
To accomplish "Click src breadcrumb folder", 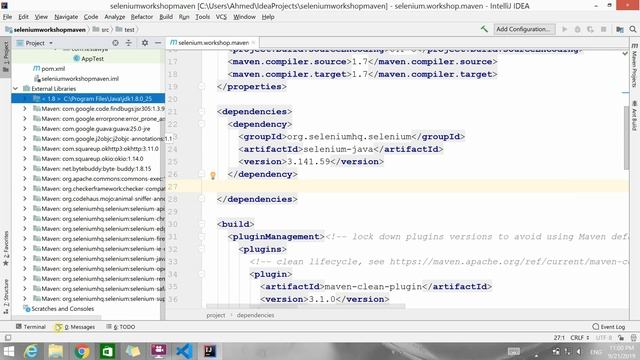I will click(x=101, y=29).
